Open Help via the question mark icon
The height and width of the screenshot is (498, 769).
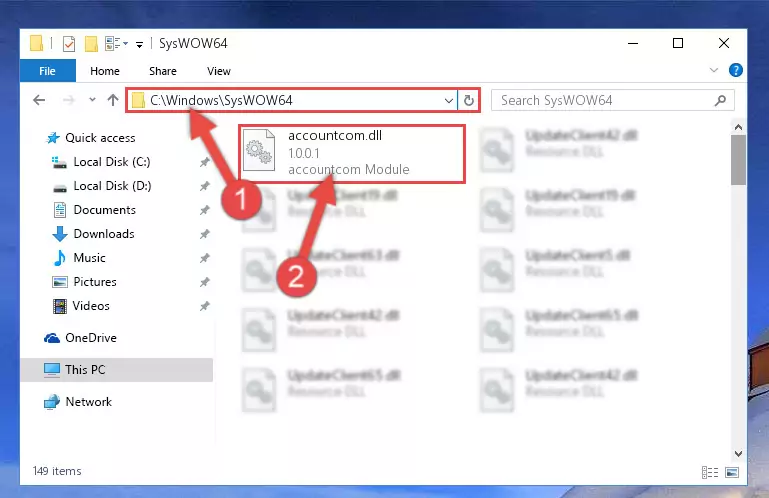tap(736, 70)
